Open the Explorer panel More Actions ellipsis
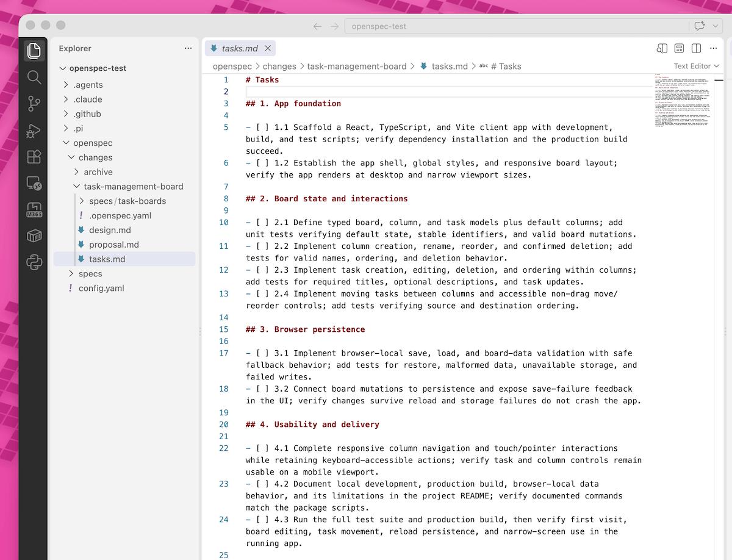Viewport: 732px width, 560px height. (x=188, y=48)
